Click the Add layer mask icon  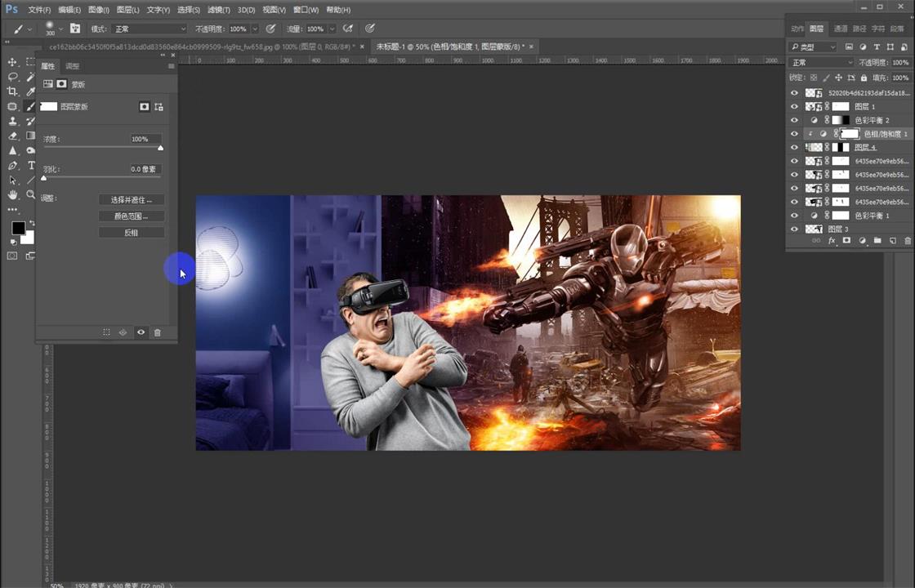tap(846, 239)
